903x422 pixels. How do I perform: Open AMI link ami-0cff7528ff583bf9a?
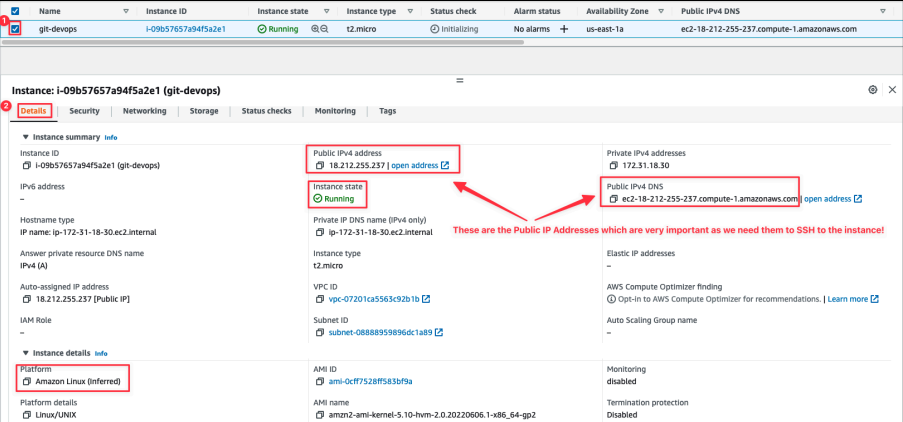click(370, 381)
